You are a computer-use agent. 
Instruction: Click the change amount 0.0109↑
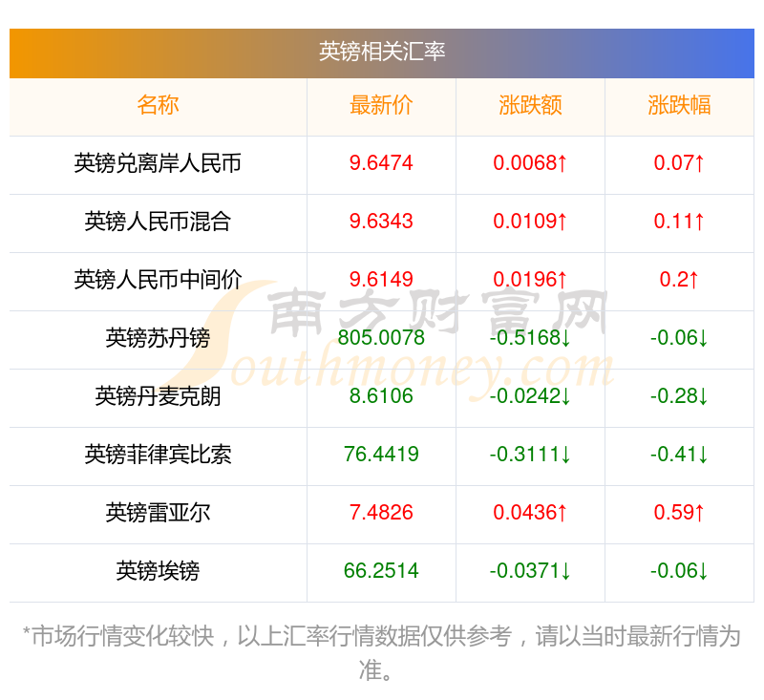point(530,222)
